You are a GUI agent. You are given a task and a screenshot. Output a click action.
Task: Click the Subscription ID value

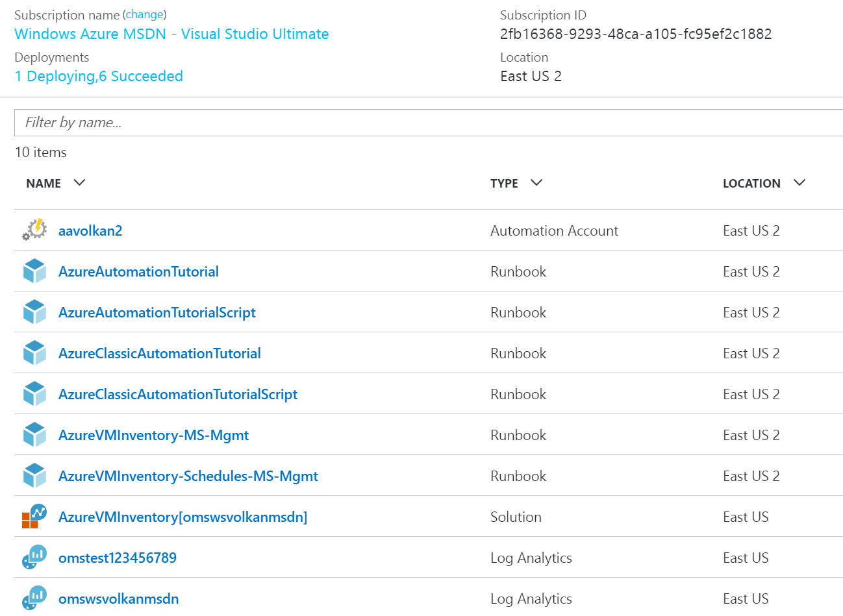tap(636, 34)
